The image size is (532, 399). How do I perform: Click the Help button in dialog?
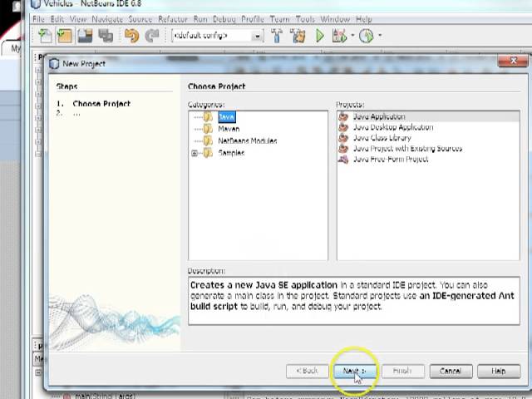click(499, 372)
